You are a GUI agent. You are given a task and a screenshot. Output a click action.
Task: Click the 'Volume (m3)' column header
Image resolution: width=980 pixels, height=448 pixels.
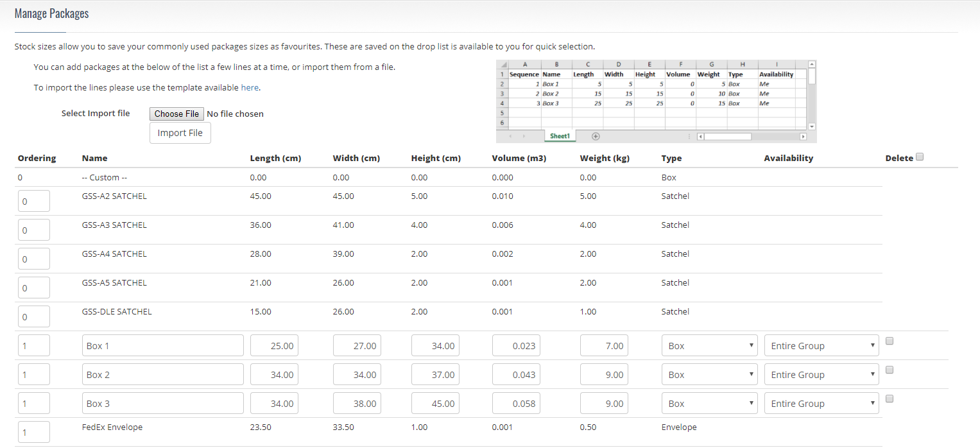(x=519, y=158)
